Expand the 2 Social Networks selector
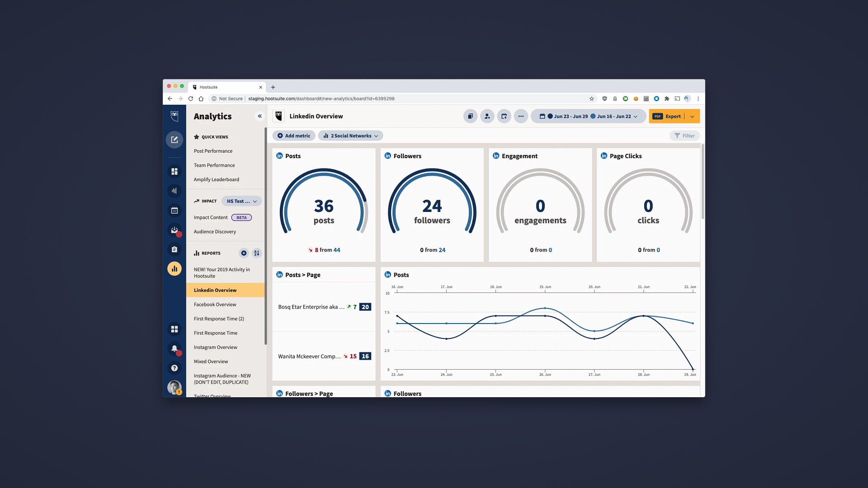 (x=350, y=136)
